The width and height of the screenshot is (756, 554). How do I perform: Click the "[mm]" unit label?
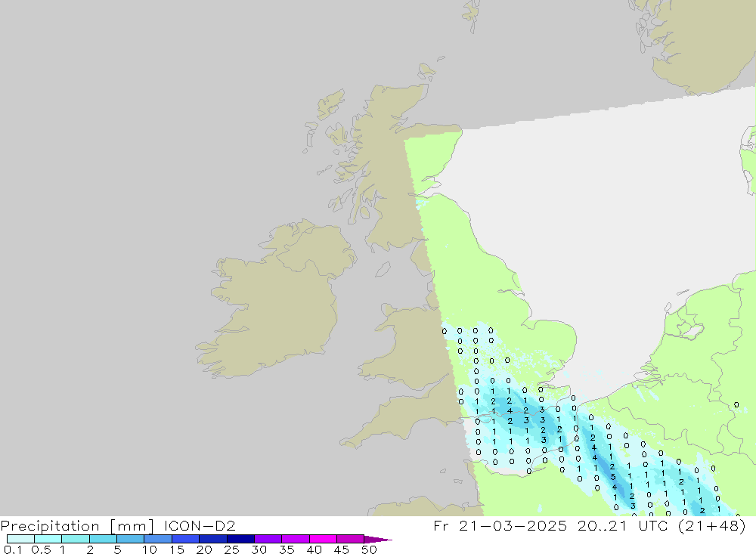coord(132,526)
